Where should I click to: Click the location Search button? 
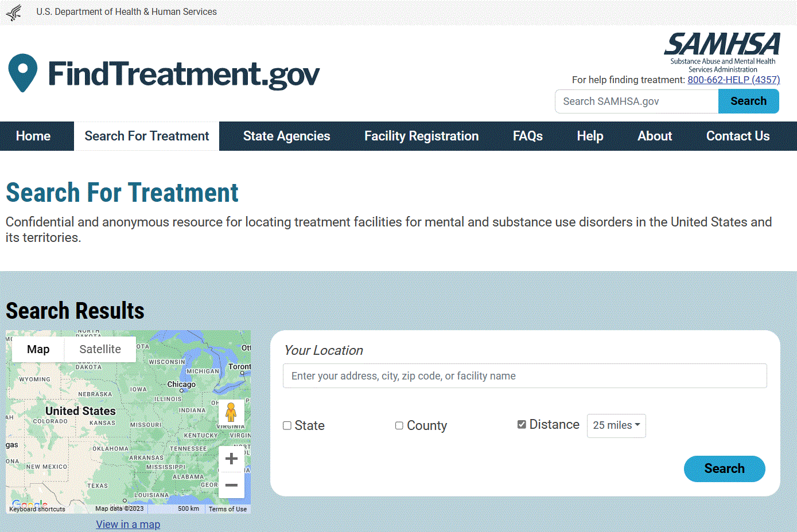pos(724,468)
